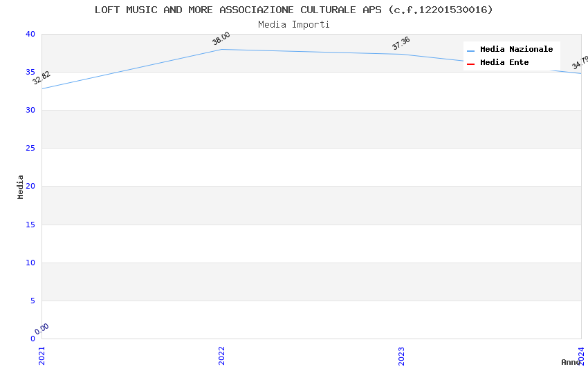
Task: Click the 32.82 data point label
Action: (42, 78)
